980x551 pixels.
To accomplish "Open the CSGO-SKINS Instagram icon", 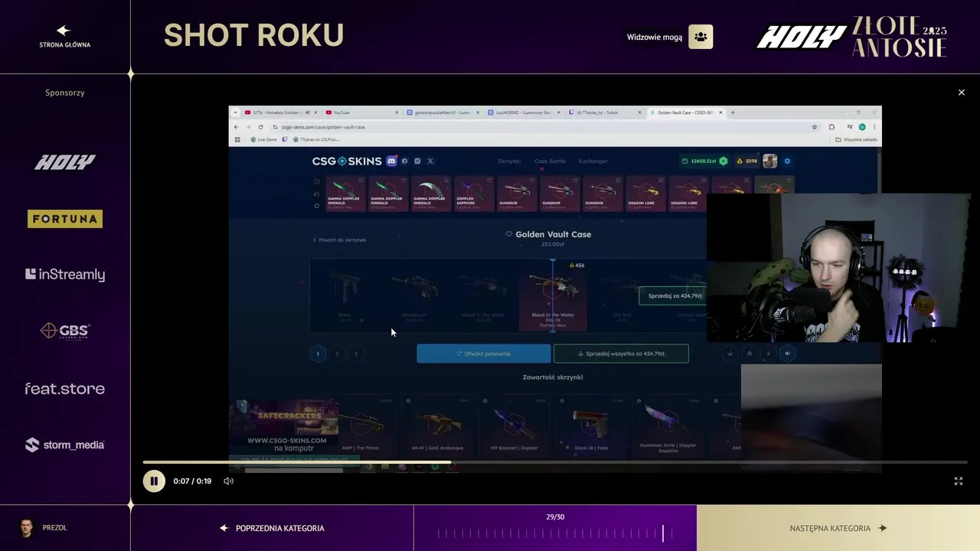I will tap(417, 161).
